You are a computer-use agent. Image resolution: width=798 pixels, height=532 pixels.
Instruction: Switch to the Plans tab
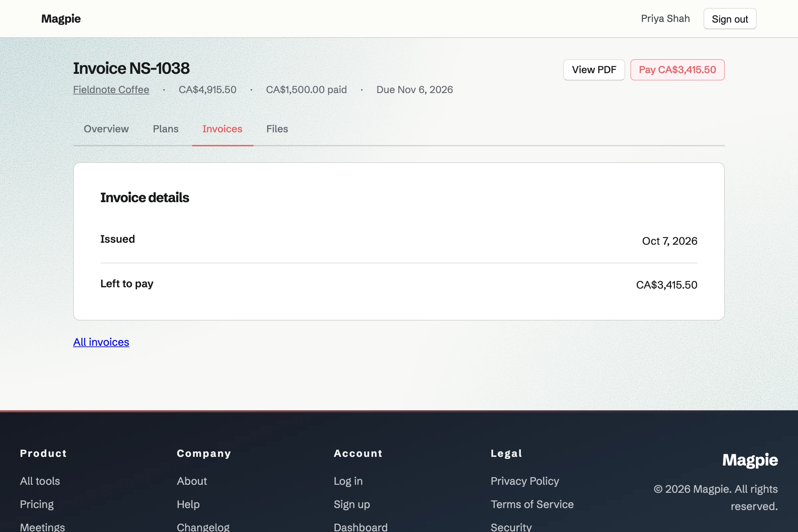pos(166,129)
